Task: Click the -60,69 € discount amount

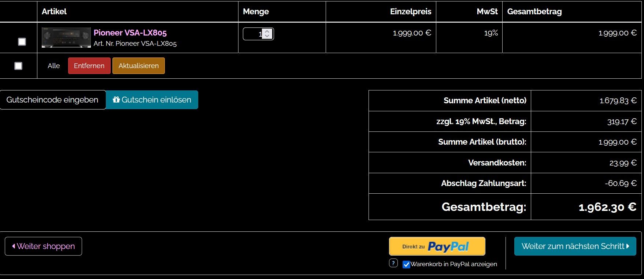Action: [x=621, y=183]
